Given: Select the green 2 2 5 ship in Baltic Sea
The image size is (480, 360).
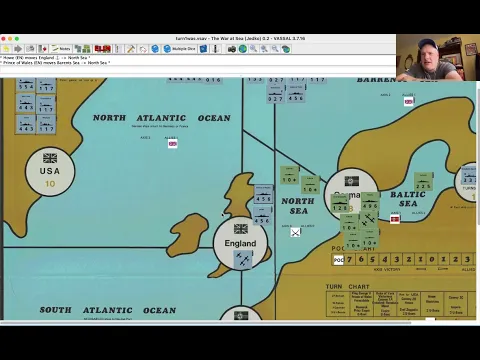Looking at the screenshot, I should 423,182.
